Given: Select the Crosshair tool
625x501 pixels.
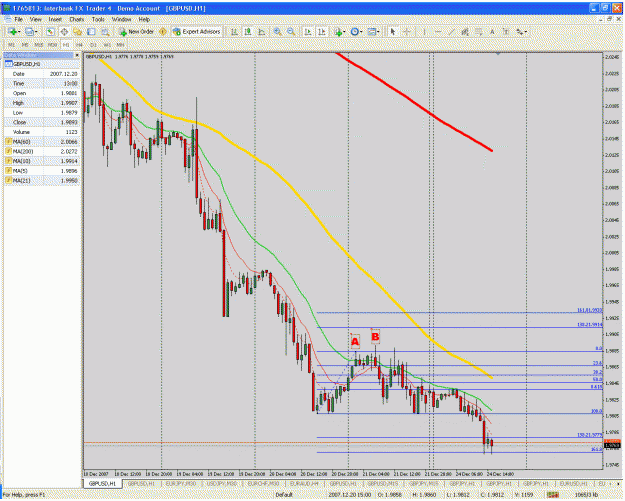Looking at the screenshot, I should (x=407, y=32).
